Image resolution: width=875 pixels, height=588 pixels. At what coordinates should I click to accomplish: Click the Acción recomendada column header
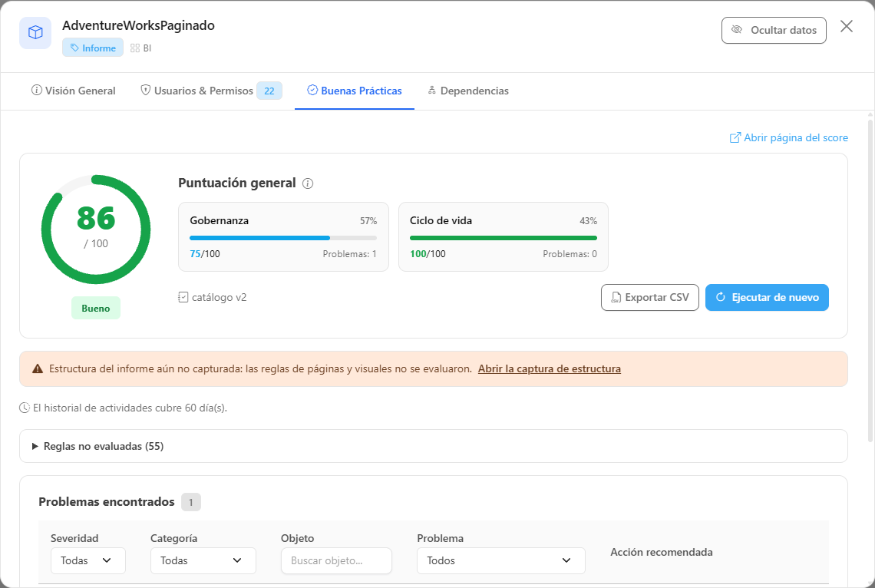(662, 552)
